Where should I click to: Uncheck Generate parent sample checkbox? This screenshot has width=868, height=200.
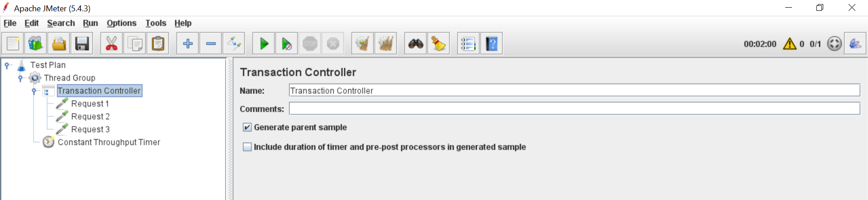pos(247,127)
